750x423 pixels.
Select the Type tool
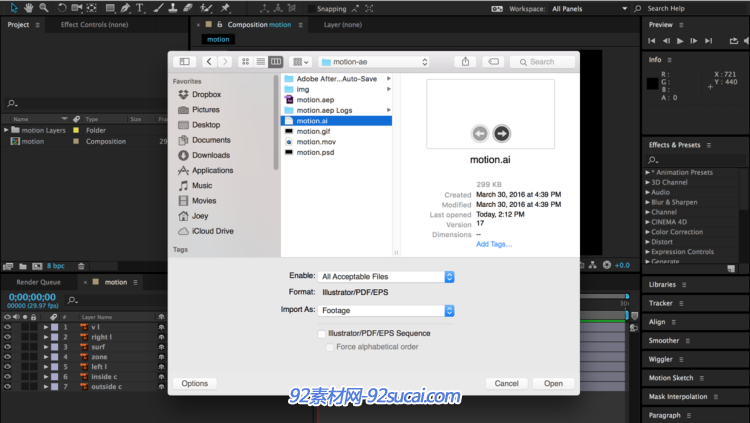[140, 8]
